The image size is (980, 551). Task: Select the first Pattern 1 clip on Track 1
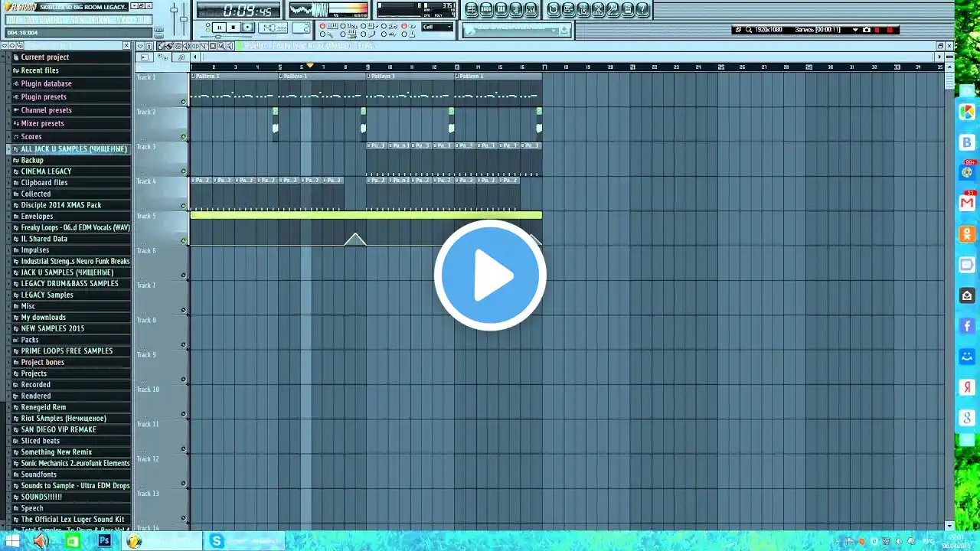234,89
